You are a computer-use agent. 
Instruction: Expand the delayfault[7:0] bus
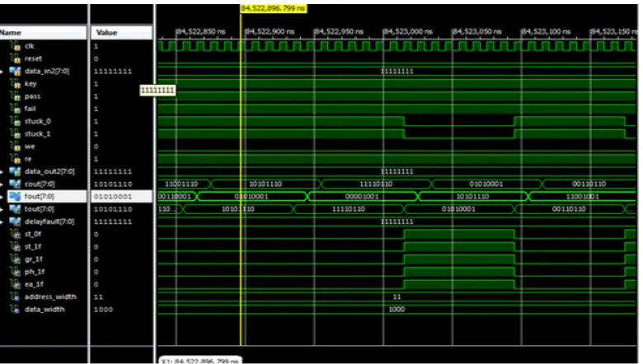coord(2,222)
